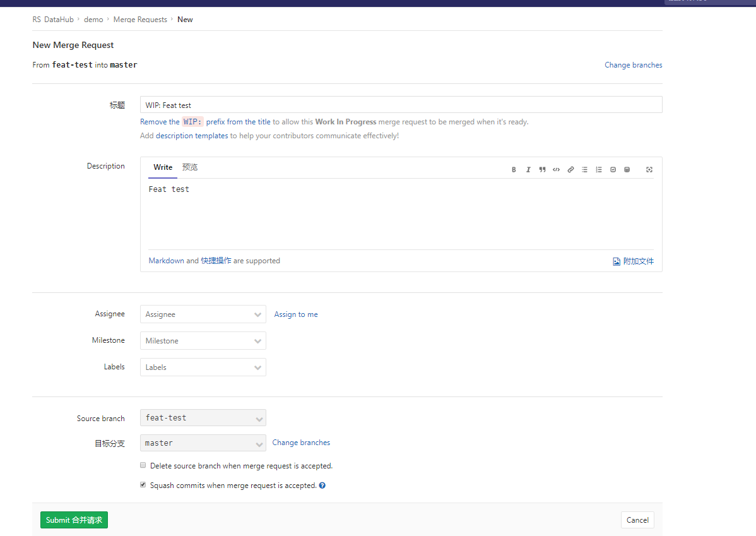
Task: Open the Milestone dropdown
Action: pos(203,341)
